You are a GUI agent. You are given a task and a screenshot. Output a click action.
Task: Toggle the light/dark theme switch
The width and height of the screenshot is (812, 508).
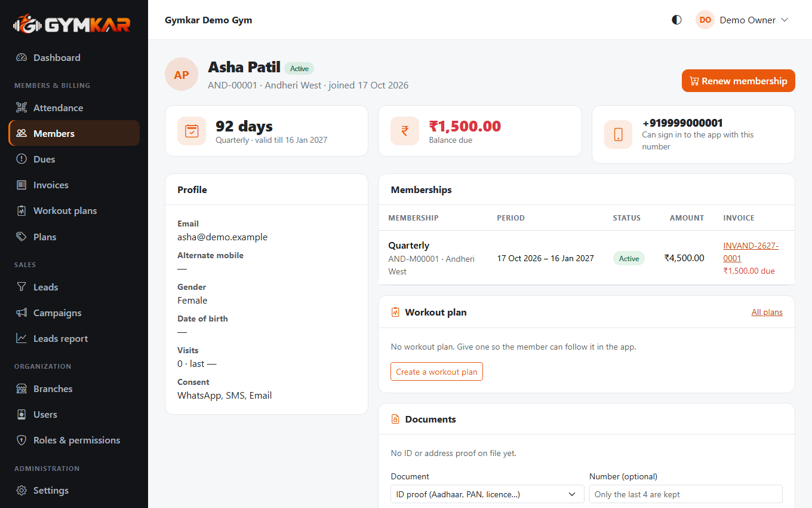click(676, 20)
